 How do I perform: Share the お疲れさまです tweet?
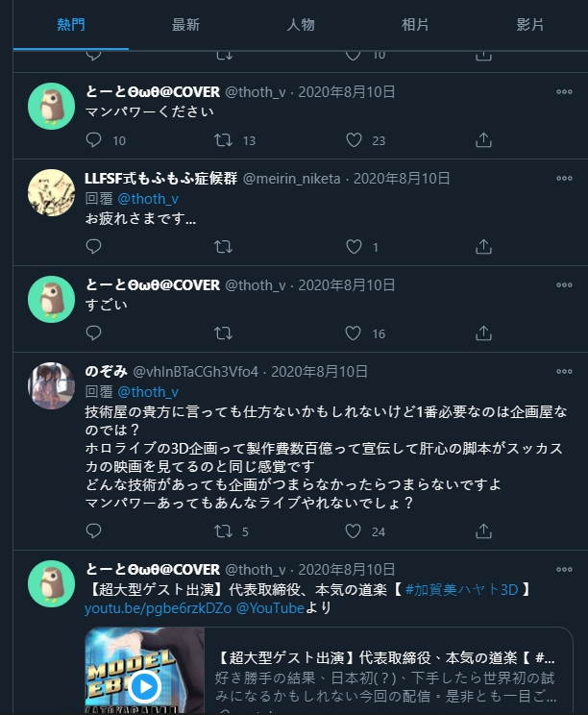tap(483, 247)
